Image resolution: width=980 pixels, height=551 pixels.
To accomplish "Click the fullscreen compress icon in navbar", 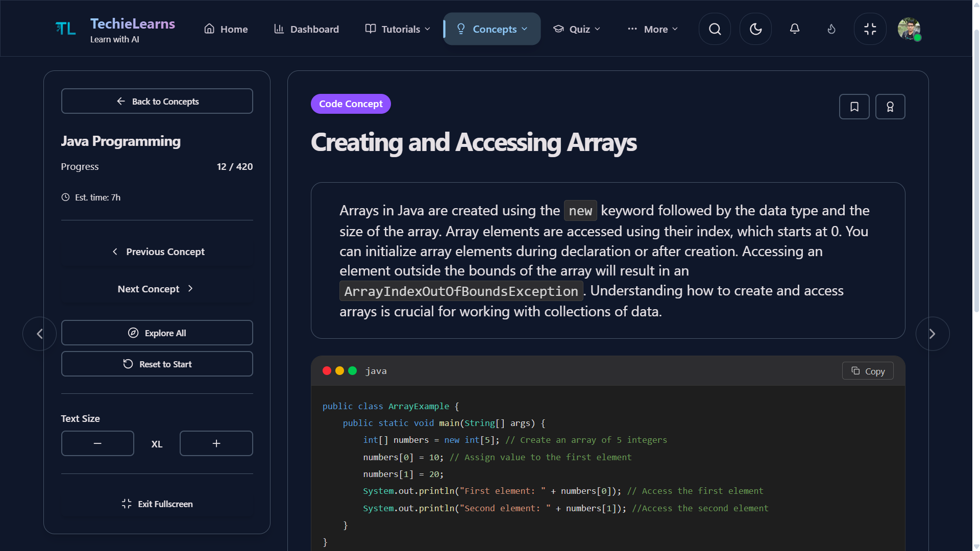I will 870,29.
